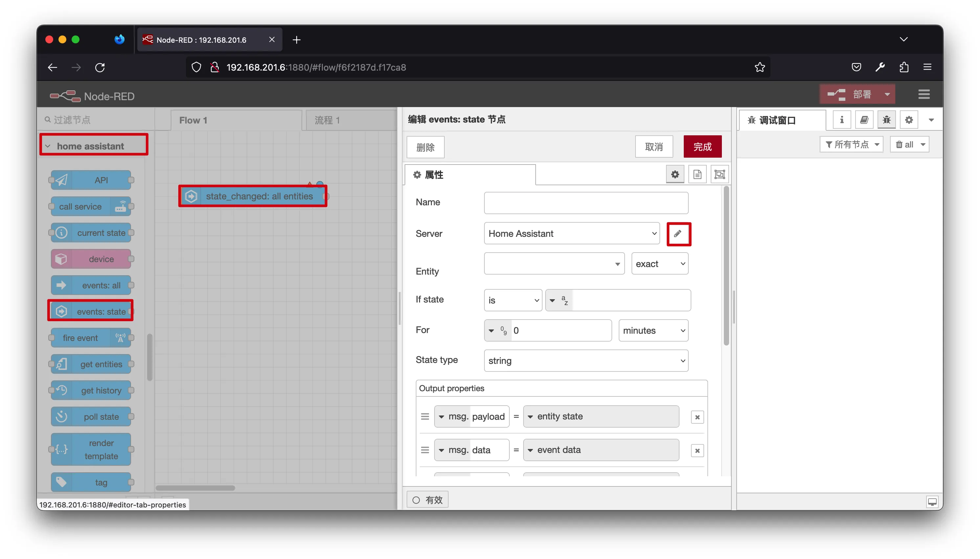Select the get history palette node
The image size is (980, 559).
91,391
